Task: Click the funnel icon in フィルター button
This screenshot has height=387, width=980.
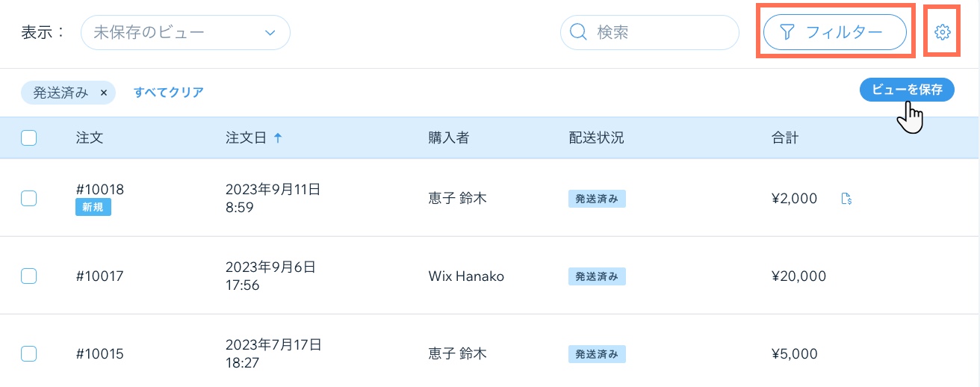Action: tap(787, 32)
